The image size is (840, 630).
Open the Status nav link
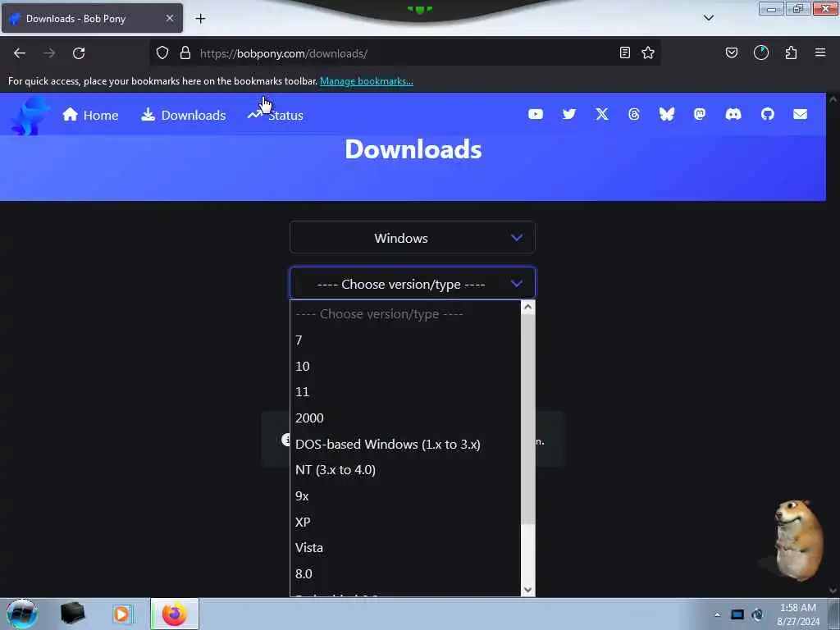click(x=276, y=115)
